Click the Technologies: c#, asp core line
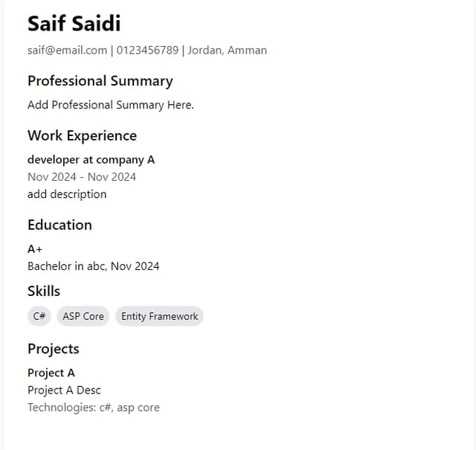This screenshot has height=450, width=476. (93, 407)
